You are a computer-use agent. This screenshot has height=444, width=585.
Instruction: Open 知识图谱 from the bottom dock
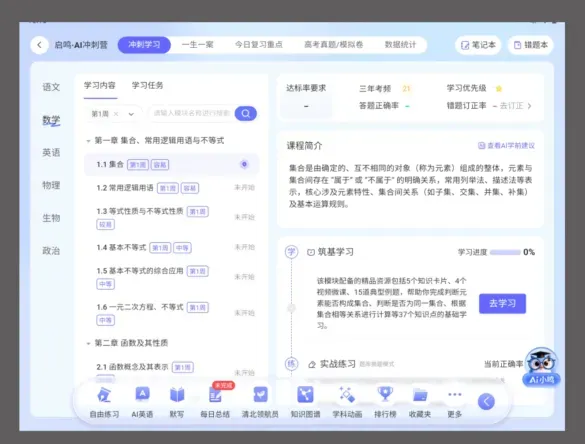click(305, 403)
